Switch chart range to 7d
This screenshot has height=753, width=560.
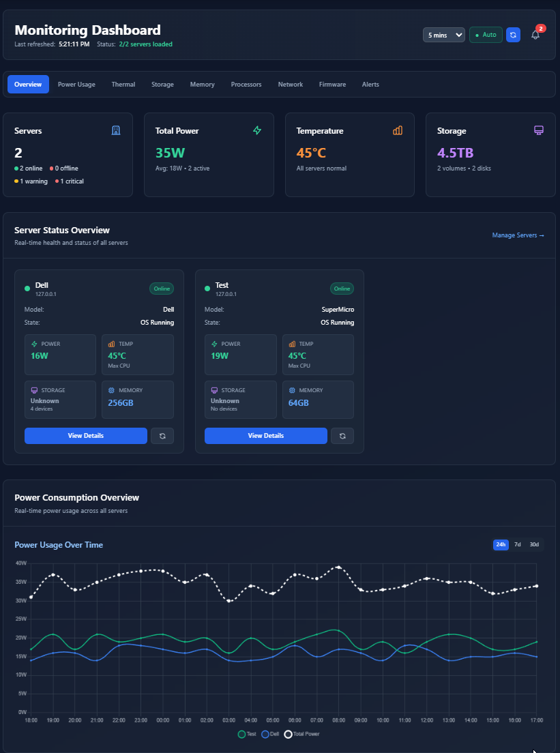[x=518, y=544]
